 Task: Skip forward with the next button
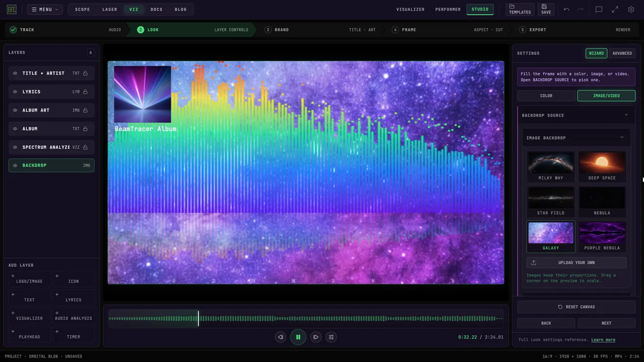pyautogui.click(x=315, y=337)
